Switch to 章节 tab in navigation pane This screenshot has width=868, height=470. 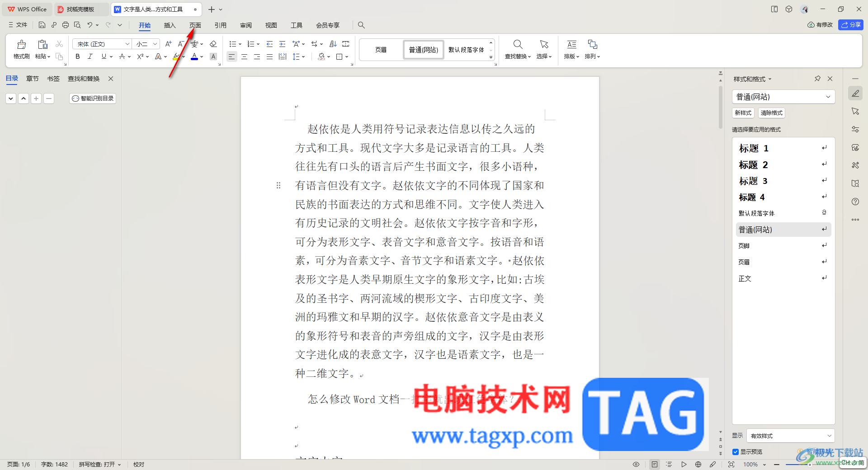pos(33,79)
